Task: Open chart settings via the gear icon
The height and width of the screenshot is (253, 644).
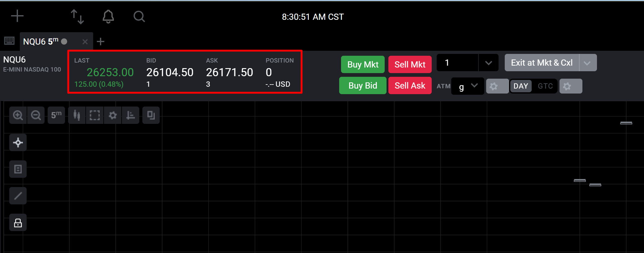Action: tap(113, 115)
